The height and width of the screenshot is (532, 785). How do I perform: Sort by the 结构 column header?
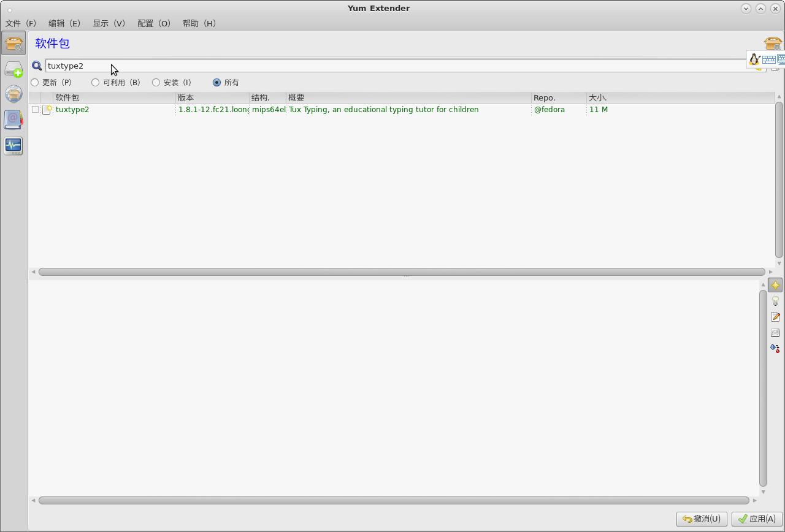[x=268, y=97]
